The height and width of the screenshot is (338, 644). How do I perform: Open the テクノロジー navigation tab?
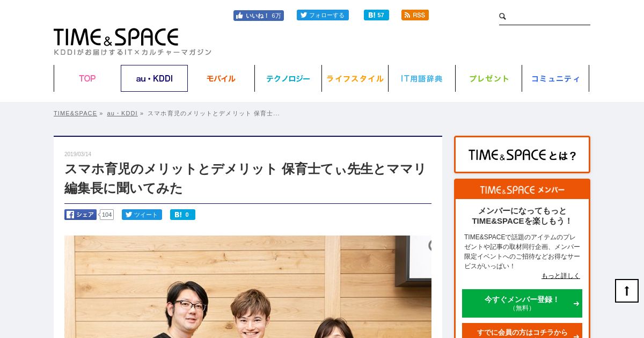[x=288, y=78]
